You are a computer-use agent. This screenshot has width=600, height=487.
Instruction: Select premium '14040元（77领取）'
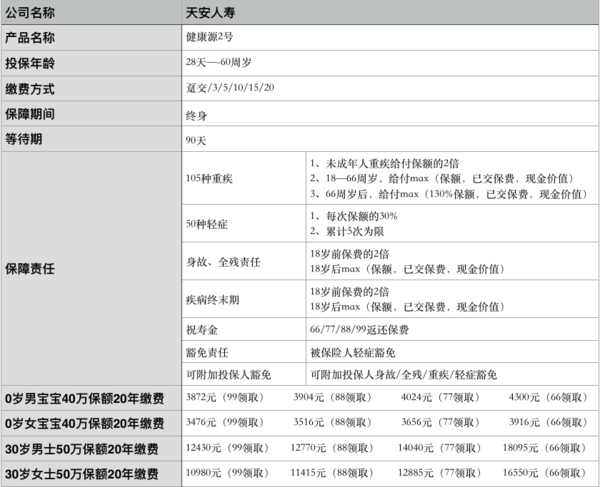coord(440,448)
